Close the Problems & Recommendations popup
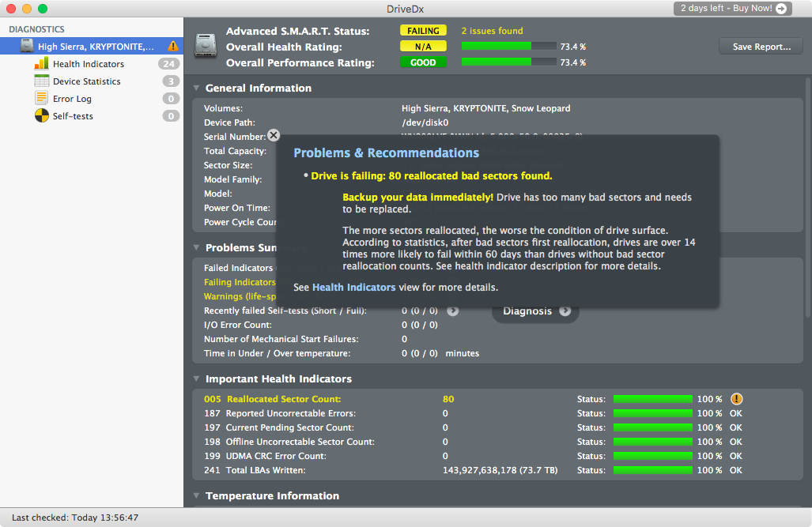812x527 pixels. point(274,135)
